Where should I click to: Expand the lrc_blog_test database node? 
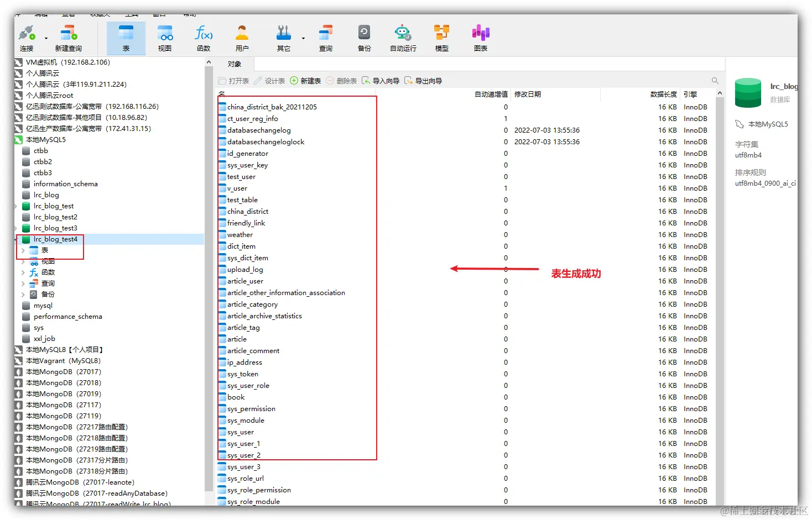(x=16, y=206)
